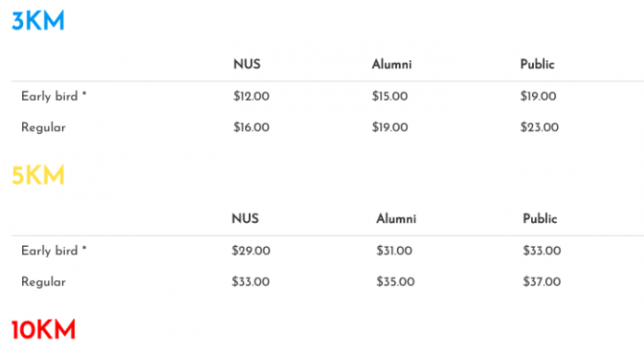Click the 3KM Regular row label
This screenshot has width=644, height=356.
pyautogui.click(x=43, y=128)
